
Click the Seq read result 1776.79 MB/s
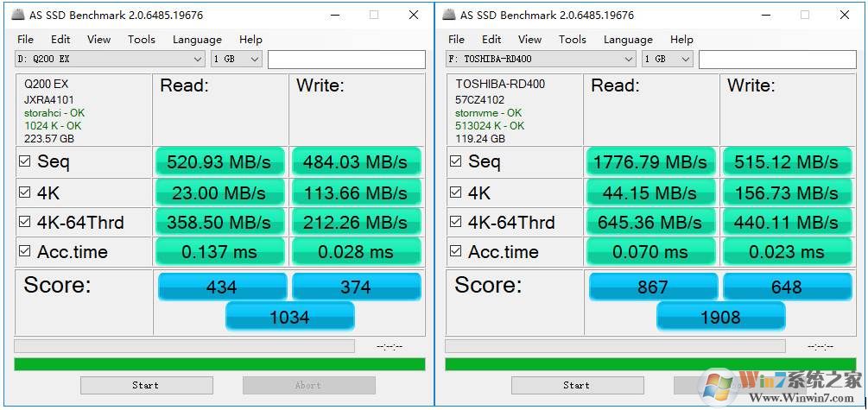pyautogui.click(x=650, y=161)
